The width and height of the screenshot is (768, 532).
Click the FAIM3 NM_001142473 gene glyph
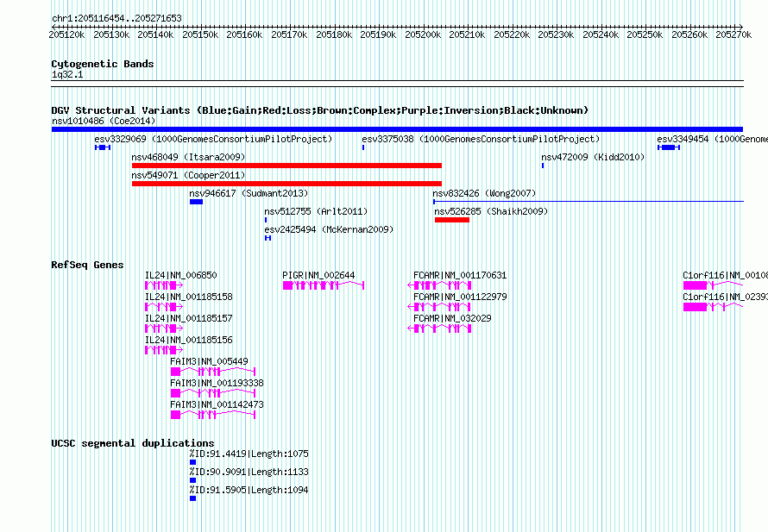click(213, 415)
